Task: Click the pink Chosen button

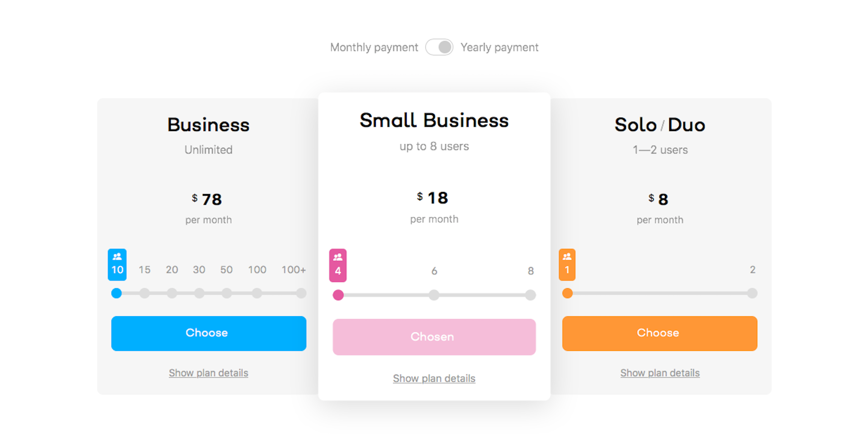Action: pyautogui.click(x=434, y=337)
